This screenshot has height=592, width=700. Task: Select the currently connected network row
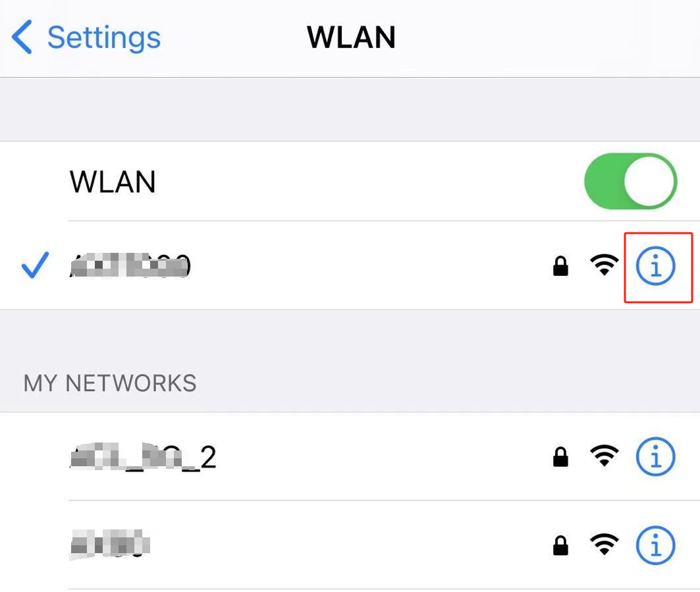[x=350, y=265]
